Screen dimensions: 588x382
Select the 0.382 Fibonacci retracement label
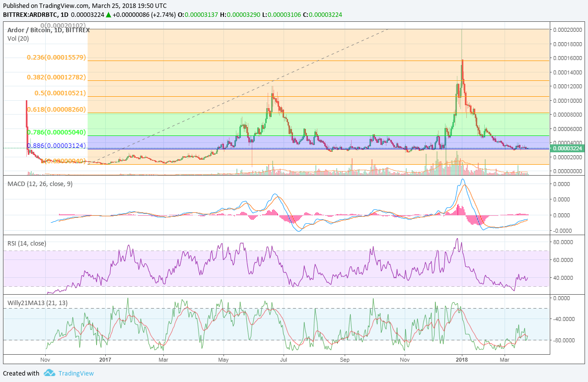point(56,77)
